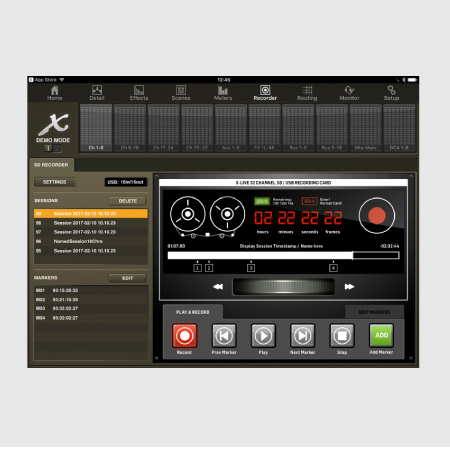This screenshot has height=450, width=450.
Task: Toggle the small switch under DEMO MODE
Action: coord(53,148)
